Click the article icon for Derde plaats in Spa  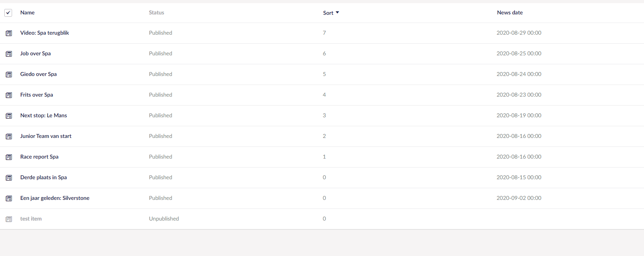click(9, 178)
